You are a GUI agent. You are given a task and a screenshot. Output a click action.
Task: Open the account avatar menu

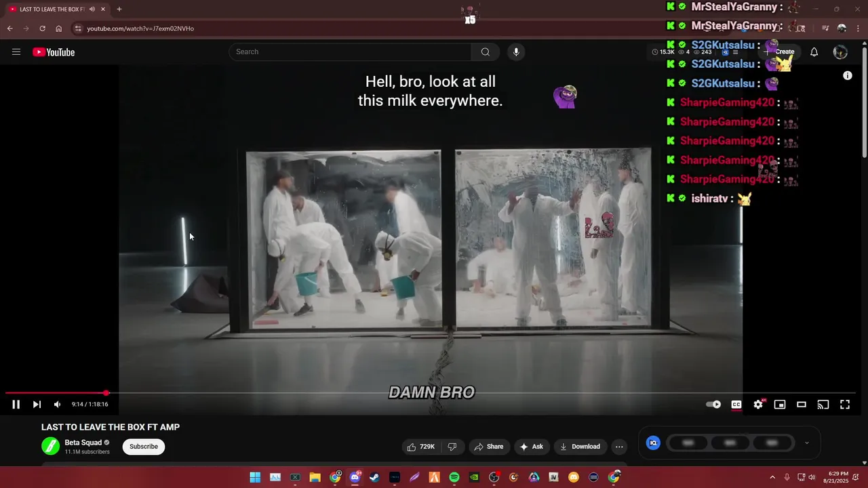click(840, 52)
